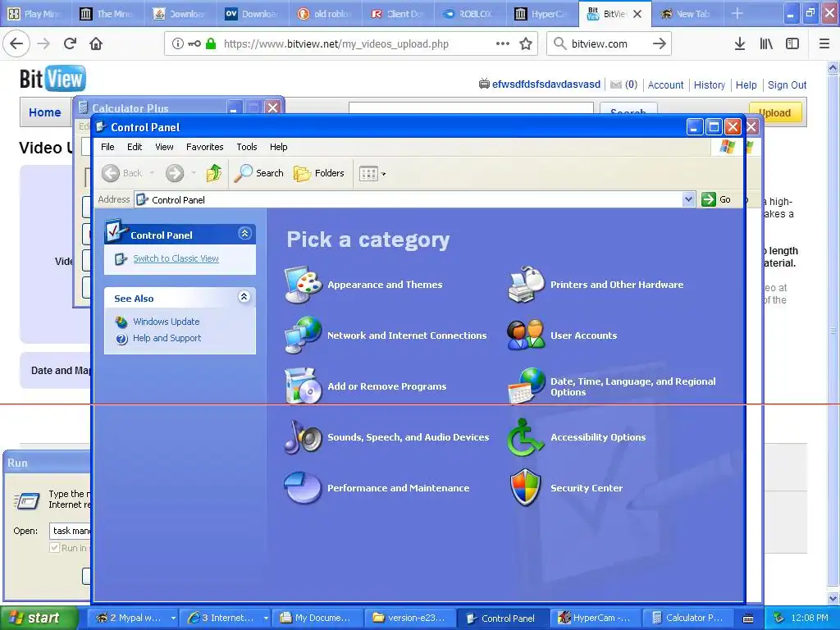The image size is (840, 630).
Task: Switch to the ROBLOX browser tab
Action: [x=469, y=14]
